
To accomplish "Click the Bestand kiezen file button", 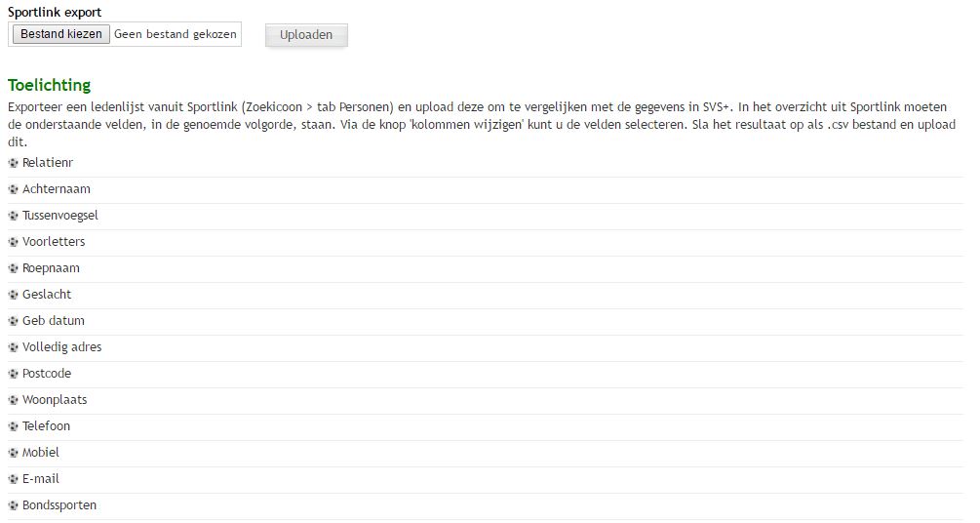I will pyautogui.click(x=60, y=34).
